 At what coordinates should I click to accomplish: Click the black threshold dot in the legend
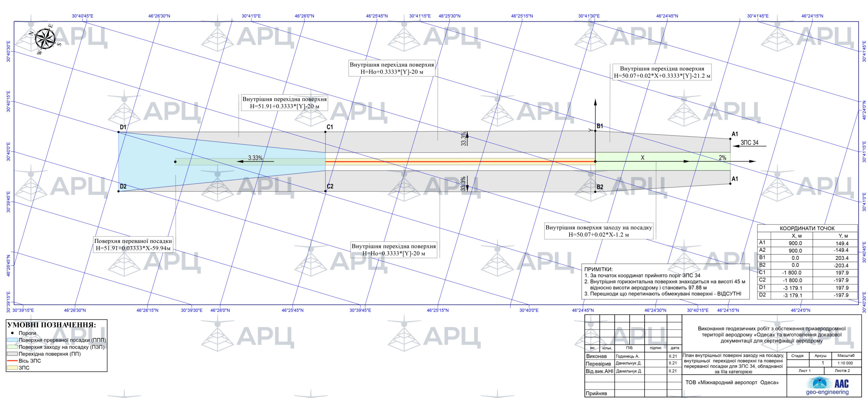pyautogui.click(x=13, y=333)
